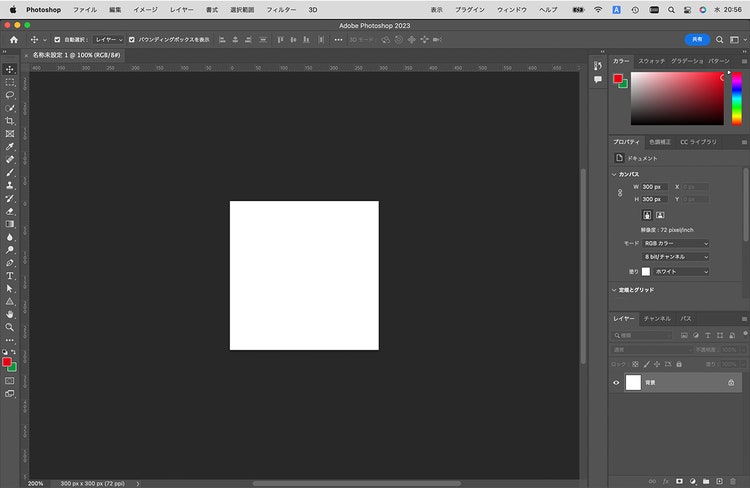Toggle Quick Mask mode in toolbox

(x=10, y=381)
